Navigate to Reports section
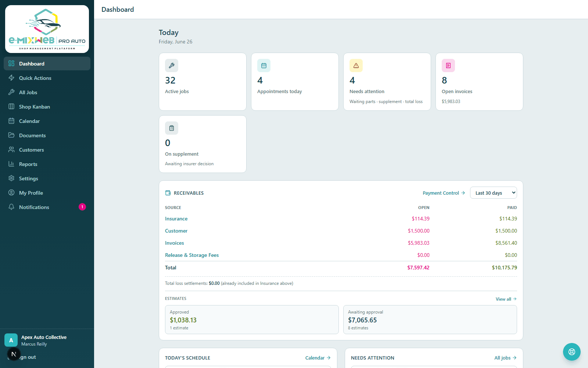The height and width of the screenshot is (368, 588). pos(47,164)
